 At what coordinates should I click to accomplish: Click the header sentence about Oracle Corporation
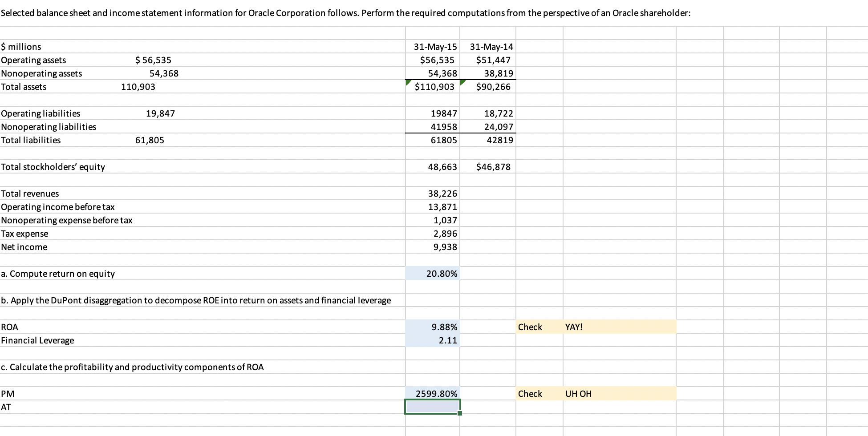coord(346,12)
